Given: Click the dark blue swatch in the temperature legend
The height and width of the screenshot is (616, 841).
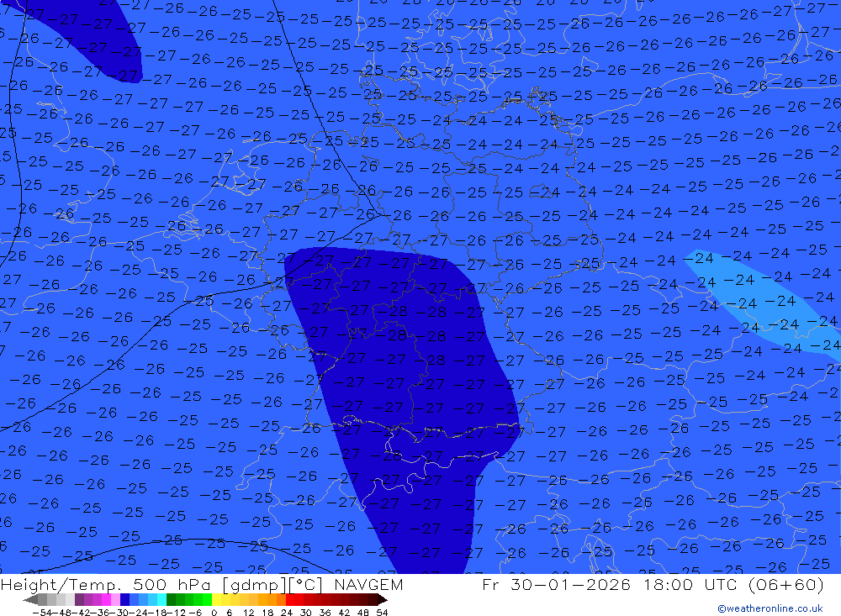Looking at the screenshot, I should (x=124, y=599).
